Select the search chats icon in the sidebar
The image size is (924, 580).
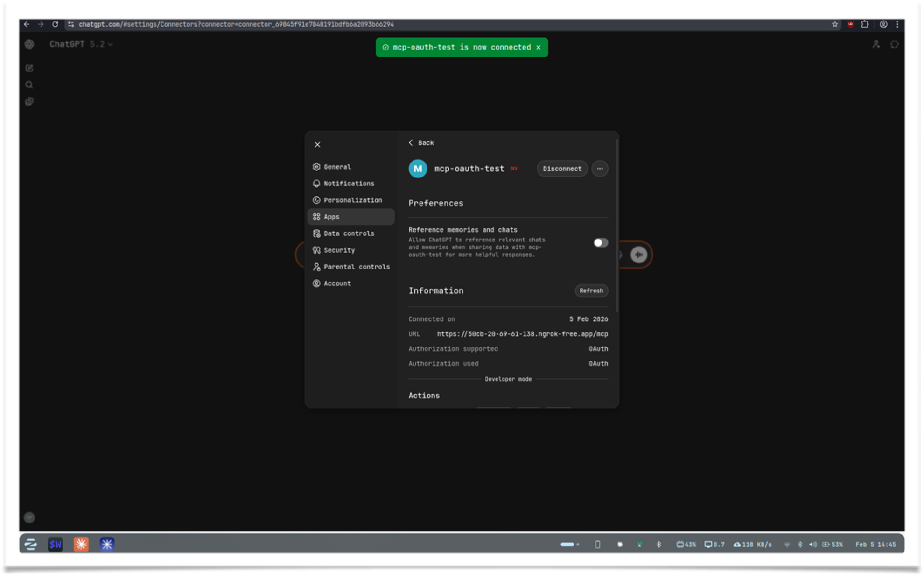pyautogui.click(x=29, y=85)
